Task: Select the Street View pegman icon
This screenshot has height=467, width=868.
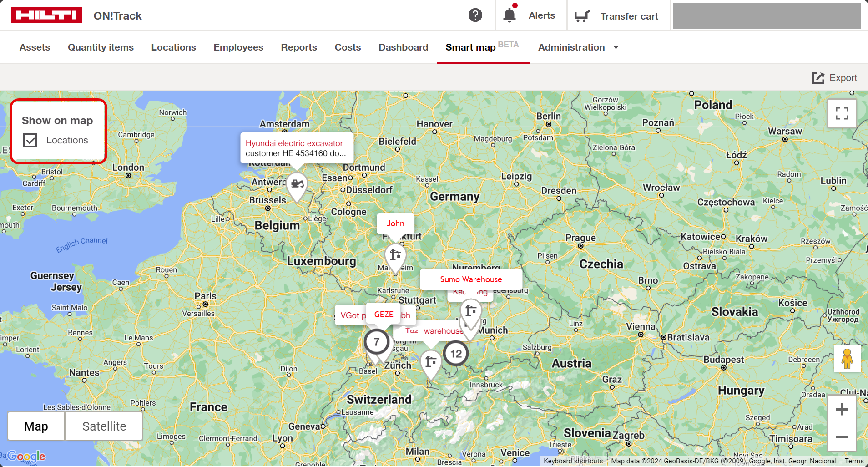Action: coord(847,359)
